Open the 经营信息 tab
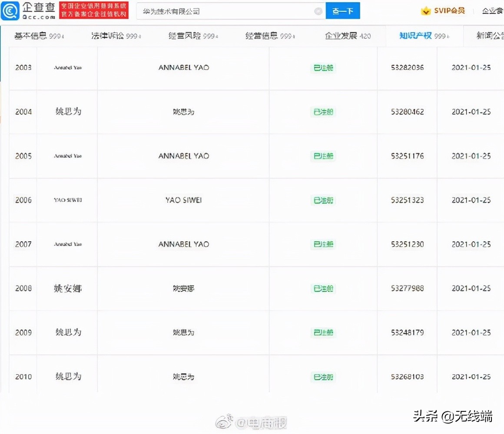 [270, 36]
